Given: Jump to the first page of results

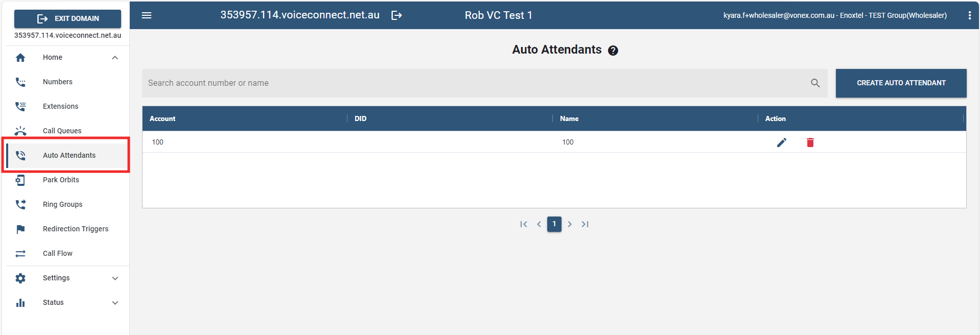Looking at the screenshot, I should coord(523,224).
